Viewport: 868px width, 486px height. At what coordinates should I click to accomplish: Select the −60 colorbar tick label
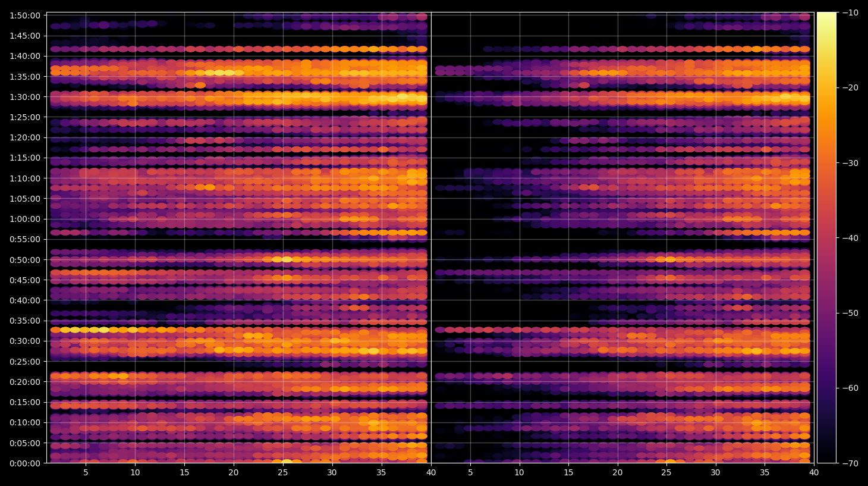(850, 388)
